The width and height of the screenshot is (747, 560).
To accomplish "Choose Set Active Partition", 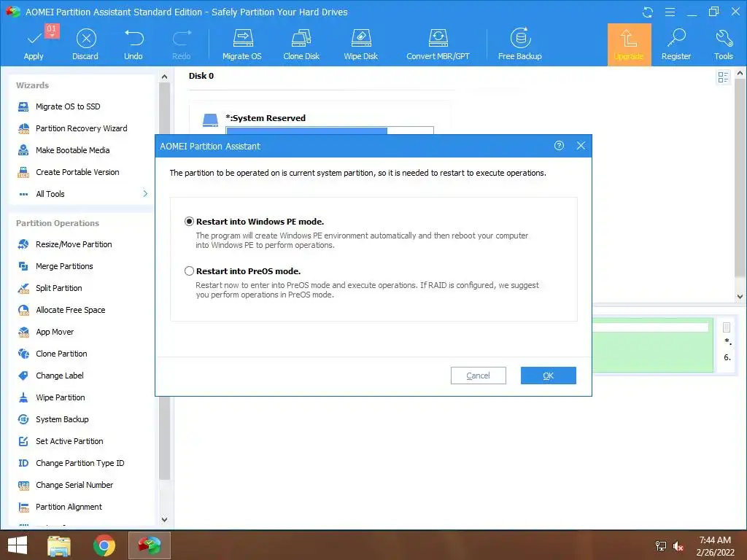I will click(69, 441).
